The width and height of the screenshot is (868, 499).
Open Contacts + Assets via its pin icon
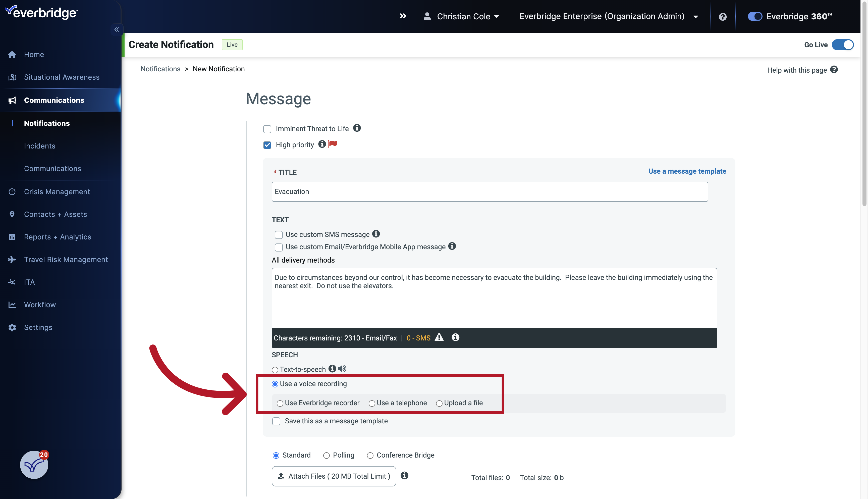[x=12, y=214]
